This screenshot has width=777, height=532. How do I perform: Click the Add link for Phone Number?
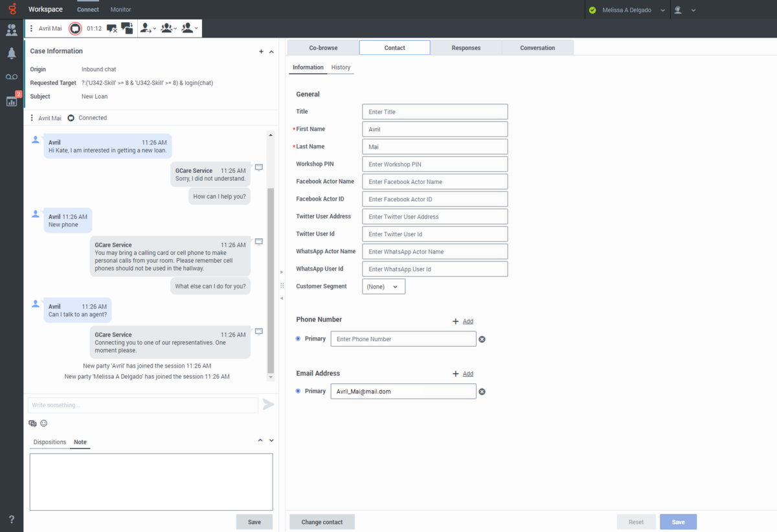click(x=468, y=321)
